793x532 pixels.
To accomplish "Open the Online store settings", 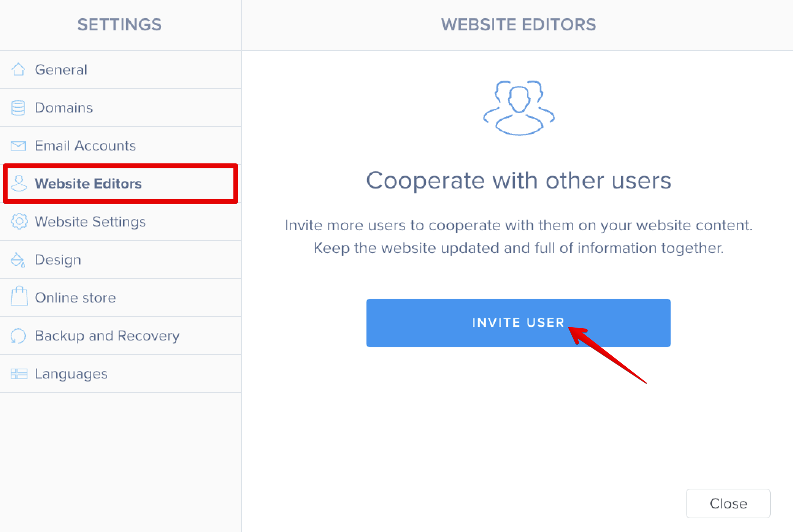I will coord(75,298).
